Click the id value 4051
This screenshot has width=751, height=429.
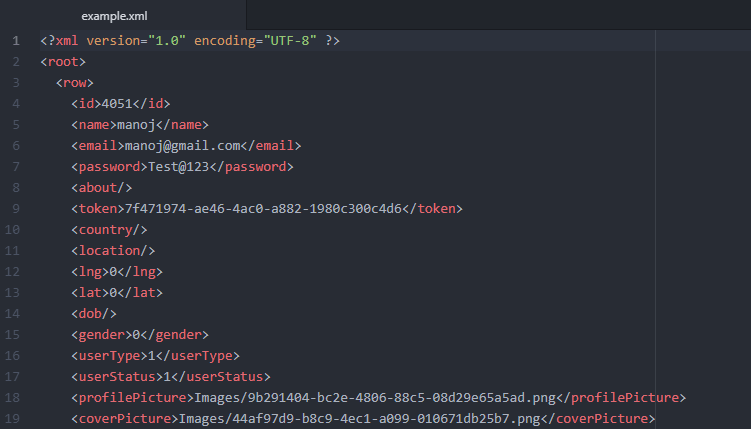(117, 104)
